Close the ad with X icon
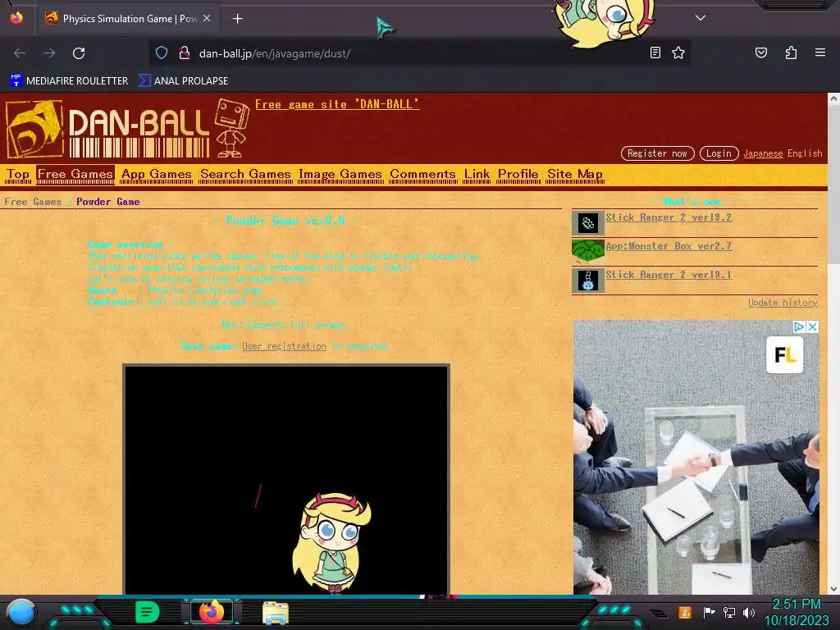The width and height of the screenshot is (840, 630). point(813,326)
